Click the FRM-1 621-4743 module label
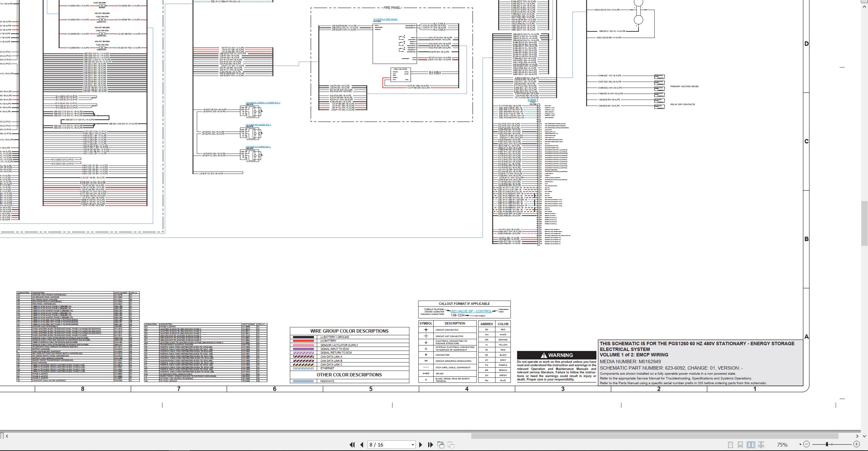 (x=401, y=69)
